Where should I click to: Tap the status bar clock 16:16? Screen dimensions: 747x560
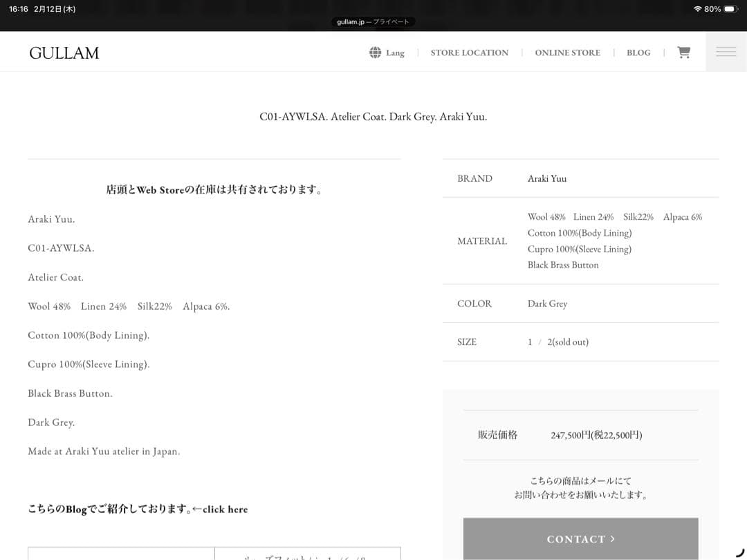tap(19, 9)
